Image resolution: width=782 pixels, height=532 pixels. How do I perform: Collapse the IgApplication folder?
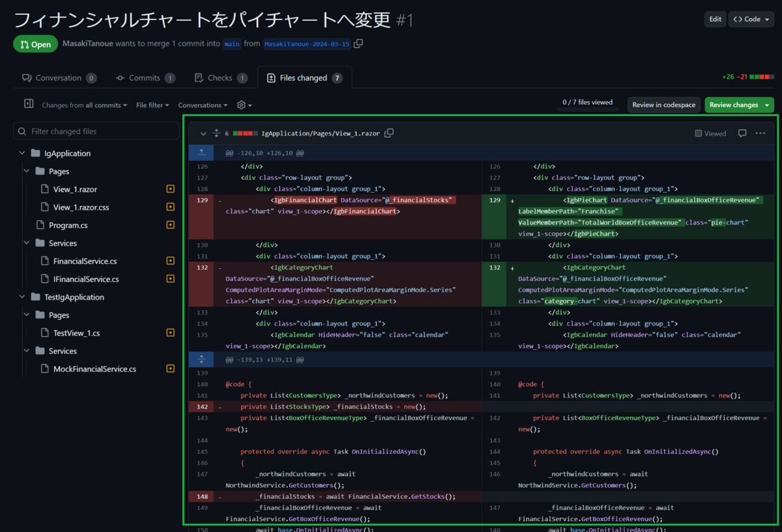pos(22,154)
